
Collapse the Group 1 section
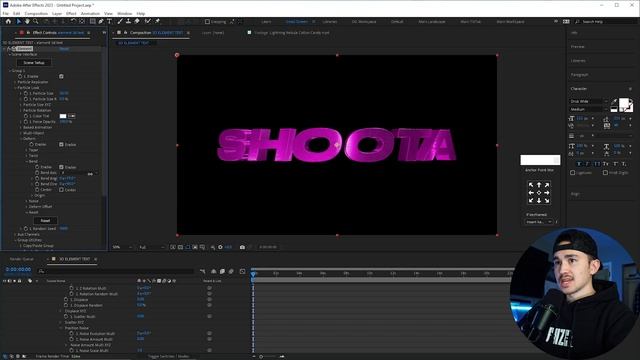pos(10,71)
